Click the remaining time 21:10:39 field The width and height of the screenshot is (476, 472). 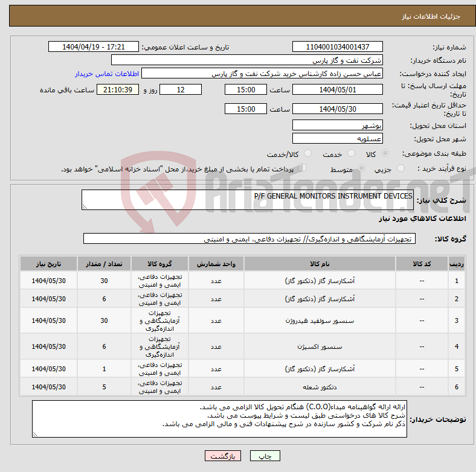(x=118, y=89)
